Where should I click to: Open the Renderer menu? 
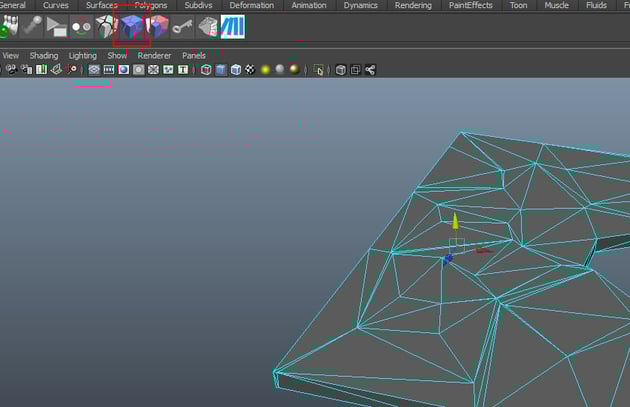tap(154, 56)
